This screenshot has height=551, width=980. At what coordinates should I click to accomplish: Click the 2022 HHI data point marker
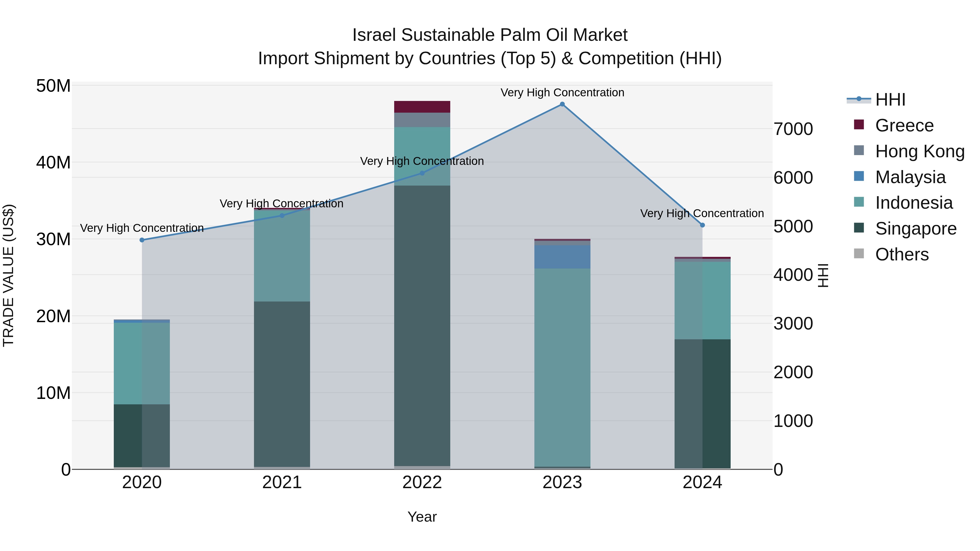[422, 173]
